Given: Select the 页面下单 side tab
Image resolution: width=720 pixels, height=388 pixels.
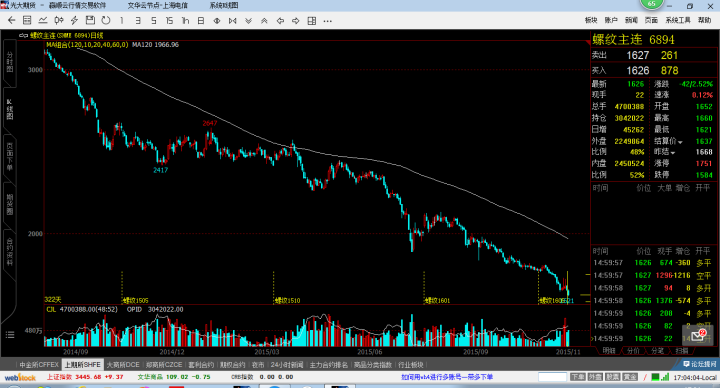Looking at the screenshot, I should pyautogui.click(x=10, y=157).
